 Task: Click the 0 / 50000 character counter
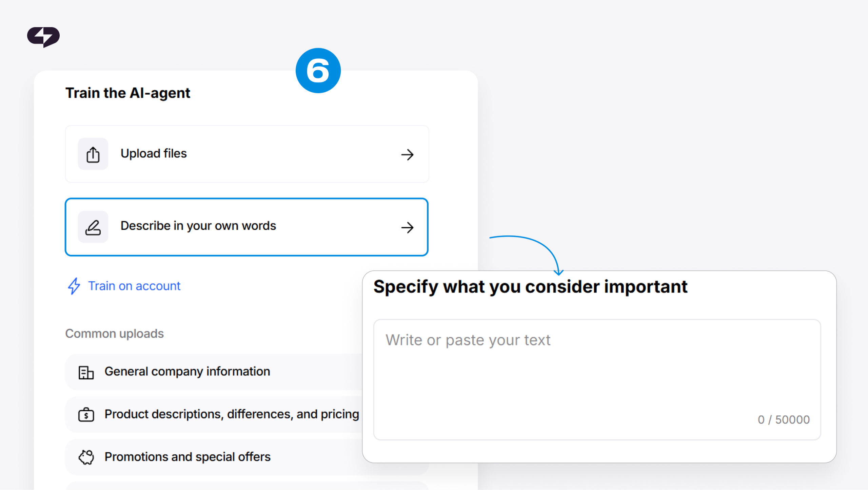[784, 420]
